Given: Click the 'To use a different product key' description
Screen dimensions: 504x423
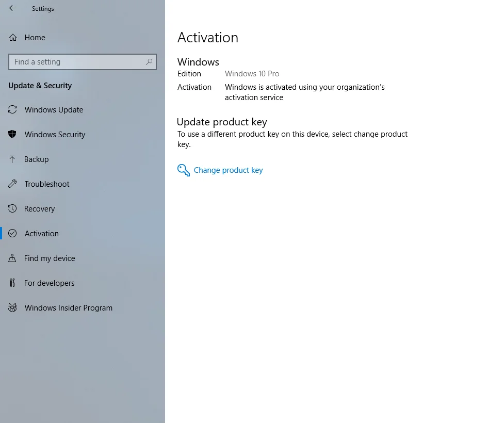Looking at the screenshot, I should coord(292,139).
